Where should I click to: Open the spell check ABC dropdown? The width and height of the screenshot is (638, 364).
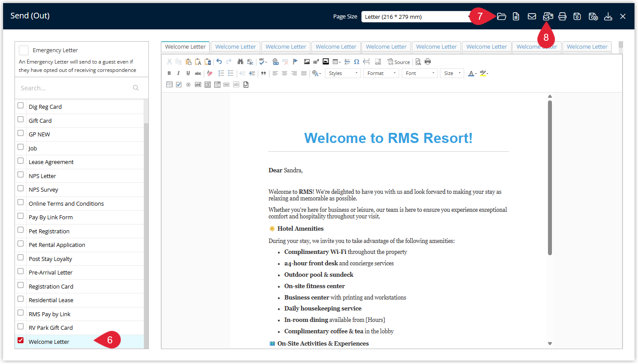pos(263,62)
